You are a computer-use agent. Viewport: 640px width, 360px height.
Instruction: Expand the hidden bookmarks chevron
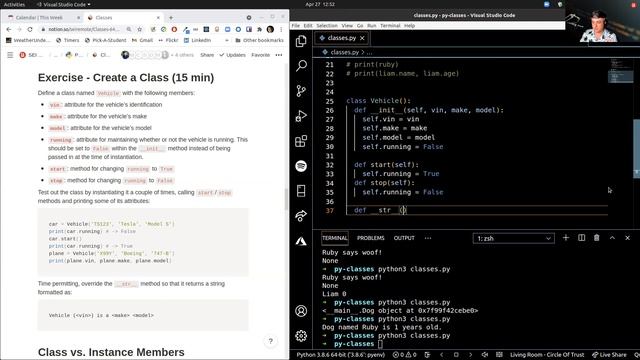[x=227, y=40]
